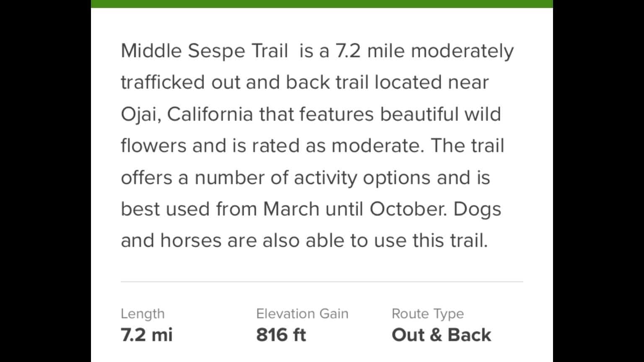Tap the "Length" stat label
644x362 pixels.
coord(143,314)
